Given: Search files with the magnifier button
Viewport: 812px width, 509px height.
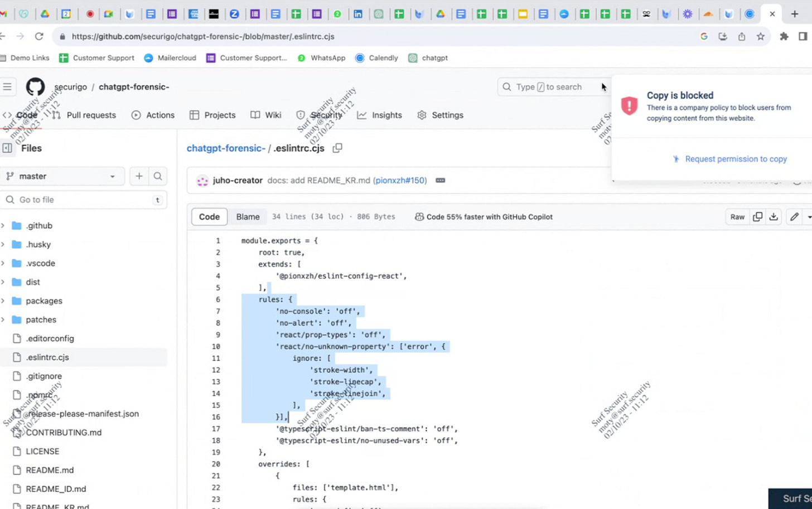Looking at the screenshot, I should tap(158, 176).
